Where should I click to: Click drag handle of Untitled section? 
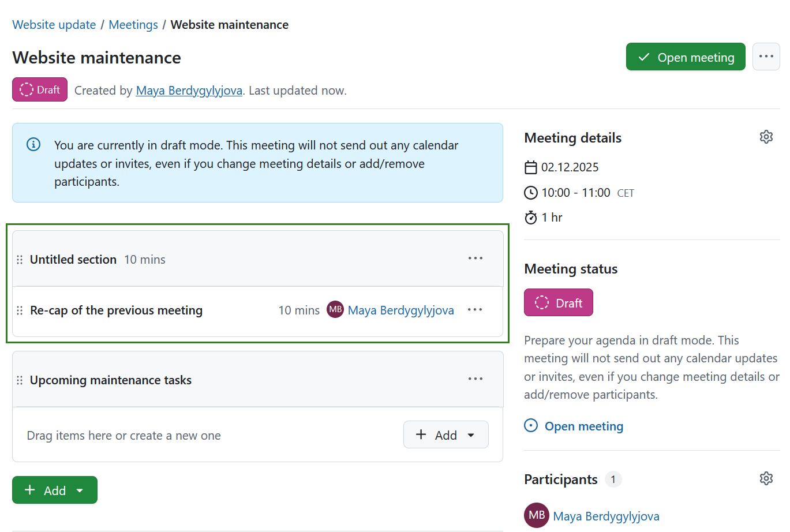pyautogui.click(x=20, y=260)
